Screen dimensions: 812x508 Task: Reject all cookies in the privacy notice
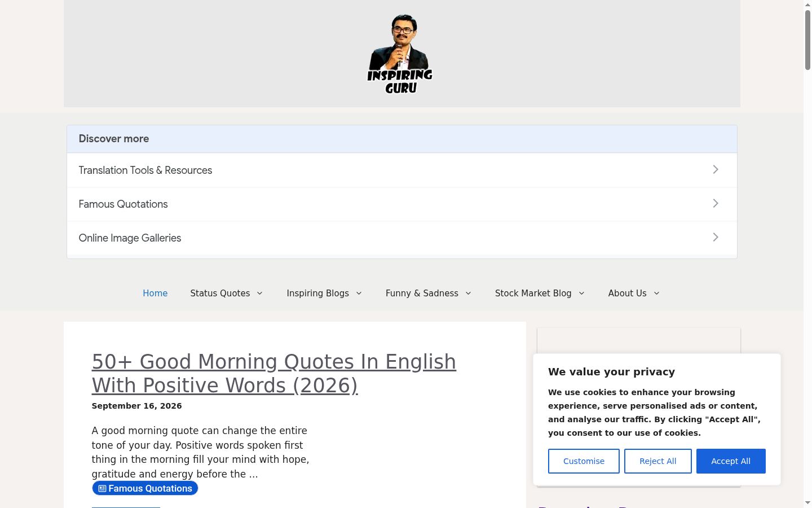[x=658, y=461]
